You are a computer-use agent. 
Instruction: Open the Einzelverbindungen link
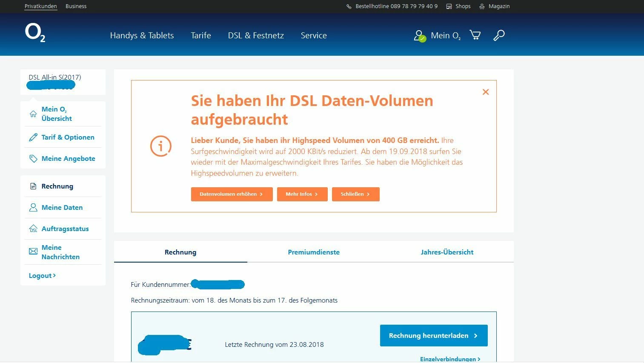pos(450,359)
